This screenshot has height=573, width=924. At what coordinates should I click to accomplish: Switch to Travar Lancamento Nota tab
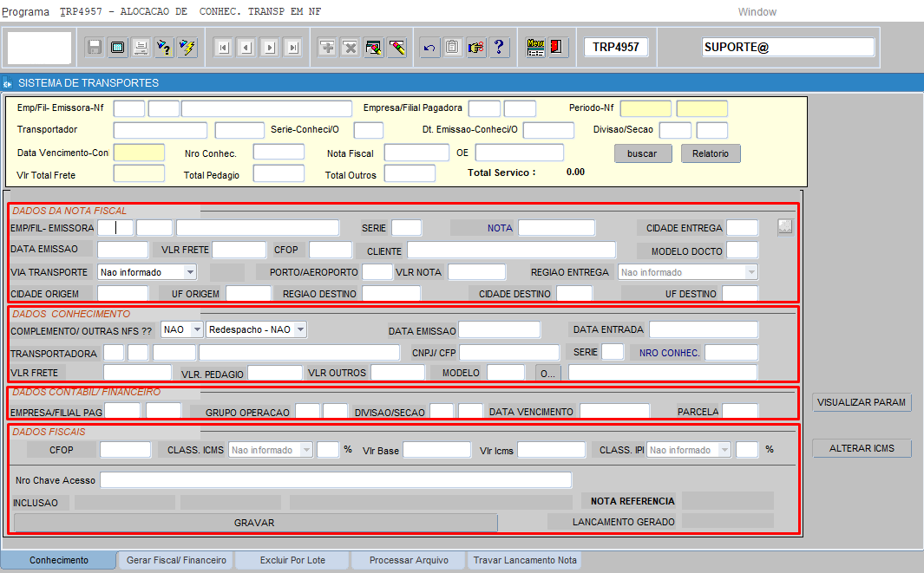524,560
